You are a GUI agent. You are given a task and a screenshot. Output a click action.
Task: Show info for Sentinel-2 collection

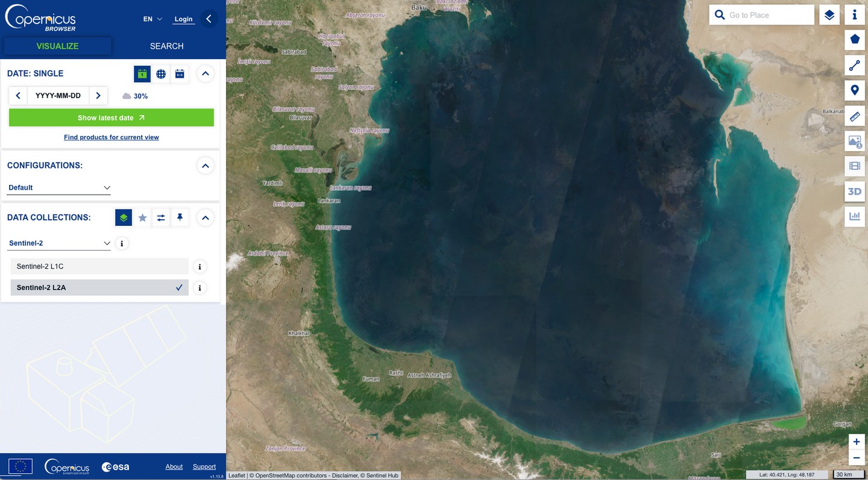[122, 244]
